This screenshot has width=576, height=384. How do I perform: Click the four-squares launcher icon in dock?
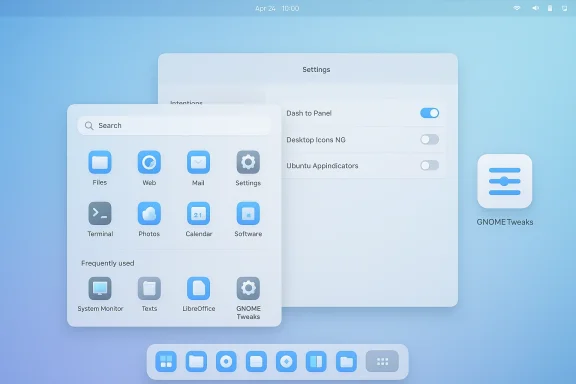pyautogui.click(x=166, y=362)
